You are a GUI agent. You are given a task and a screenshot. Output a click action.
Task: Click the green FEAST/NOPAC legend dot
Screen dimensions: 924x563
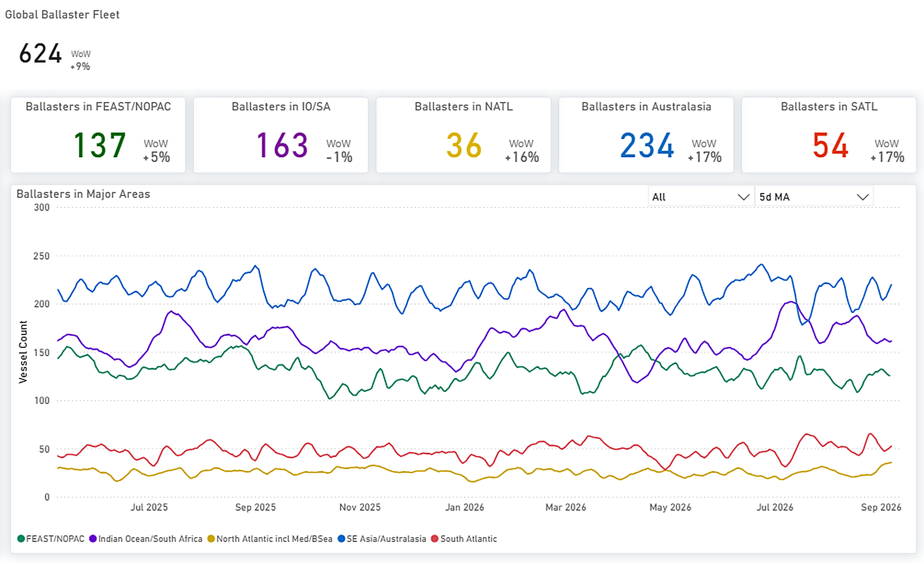(21, 539)
